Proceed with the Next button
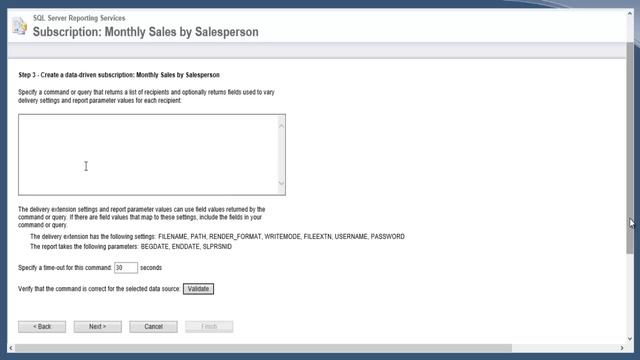 (98, 327)
